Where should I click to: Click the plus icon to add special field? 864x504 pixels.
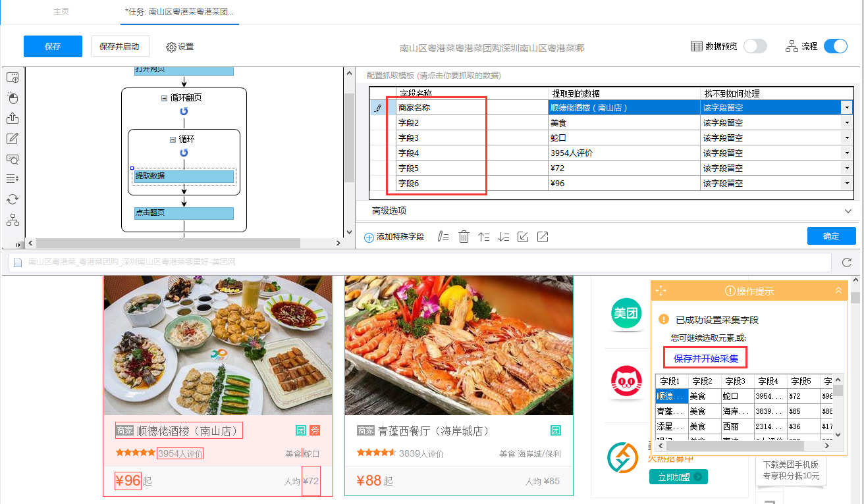tap(369, 238)
